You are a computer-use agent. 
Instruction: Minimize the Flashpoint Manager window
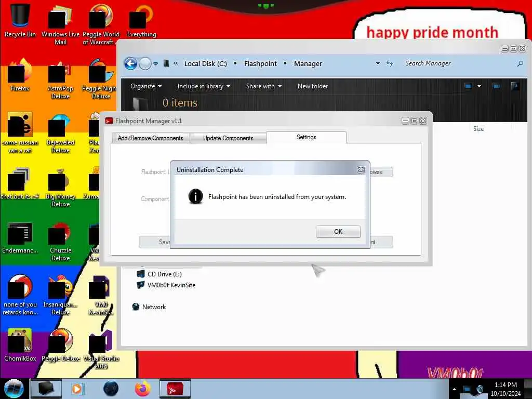[x=405, y=121]
